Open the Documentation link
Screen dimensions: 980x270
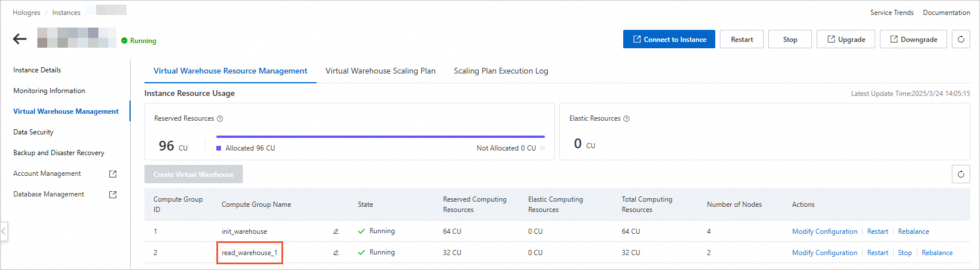pyautogui.click(x=946, y=13)
